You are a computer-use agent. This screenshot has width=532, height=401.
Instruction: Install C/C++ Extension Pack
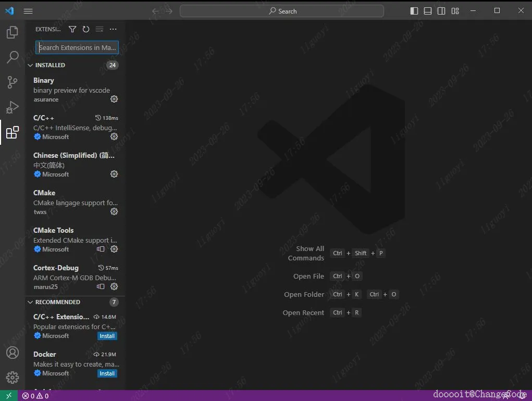[x=107, y=336]
